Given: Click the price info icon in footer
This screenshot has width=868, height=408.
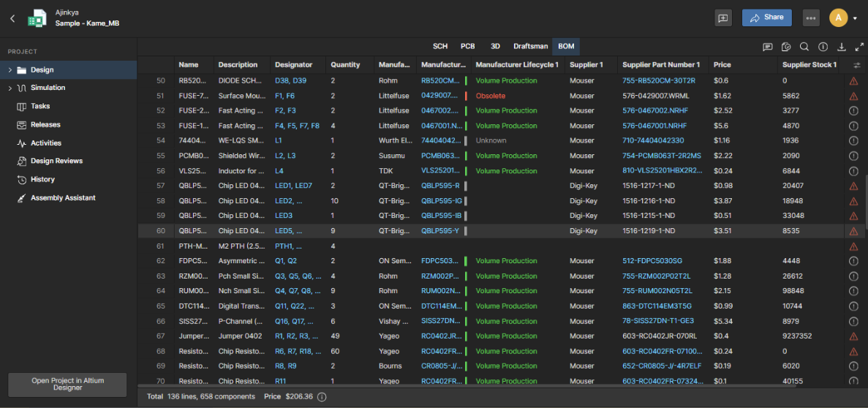Looking at the screenshot, I should click(322, 397).
